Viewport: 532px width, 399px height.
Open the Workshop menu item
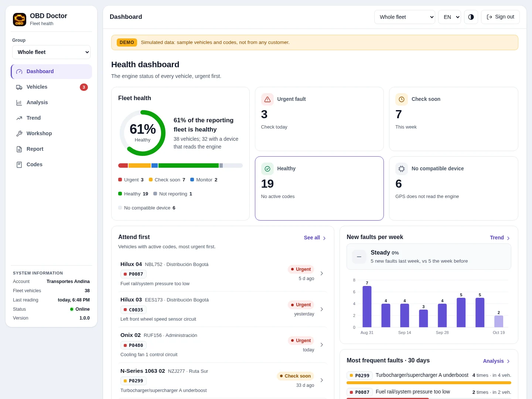pos(51,134)
